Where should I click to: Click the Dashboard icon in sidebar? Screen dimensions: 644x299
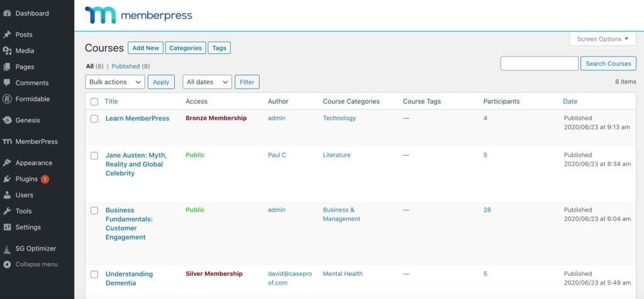8,13
